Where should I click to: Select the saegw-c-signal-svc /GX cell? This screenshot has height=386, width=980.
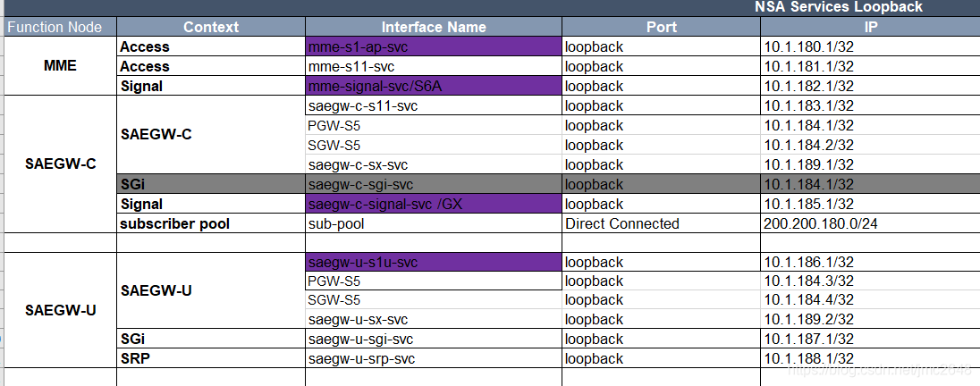tap(433, 204)
